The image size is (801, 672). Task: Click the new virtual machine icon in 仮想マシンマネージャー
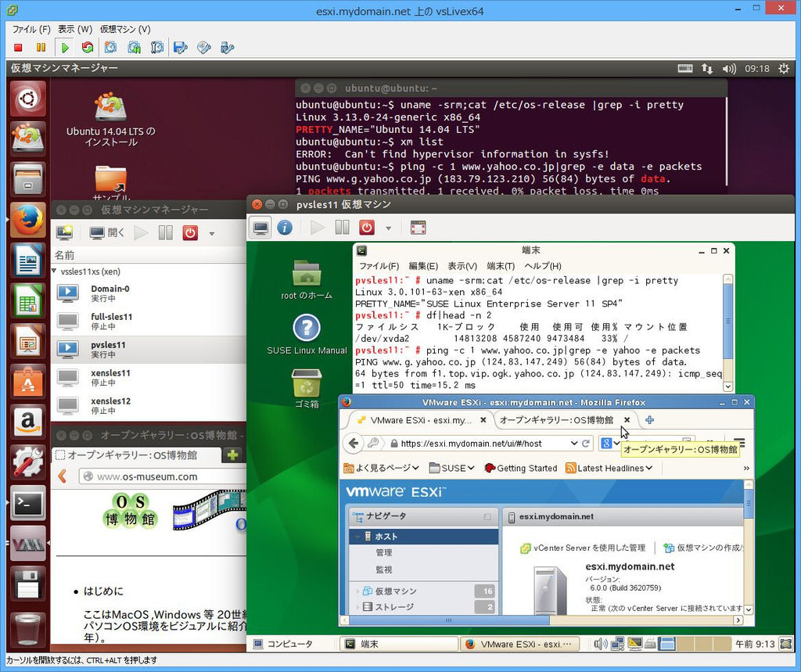[x=65, y=233]
